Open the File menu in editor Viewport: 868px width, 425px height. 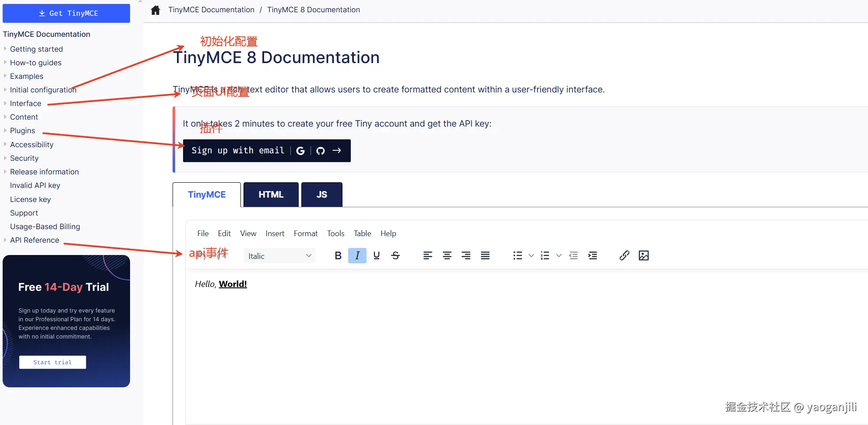tap(203, 234)
